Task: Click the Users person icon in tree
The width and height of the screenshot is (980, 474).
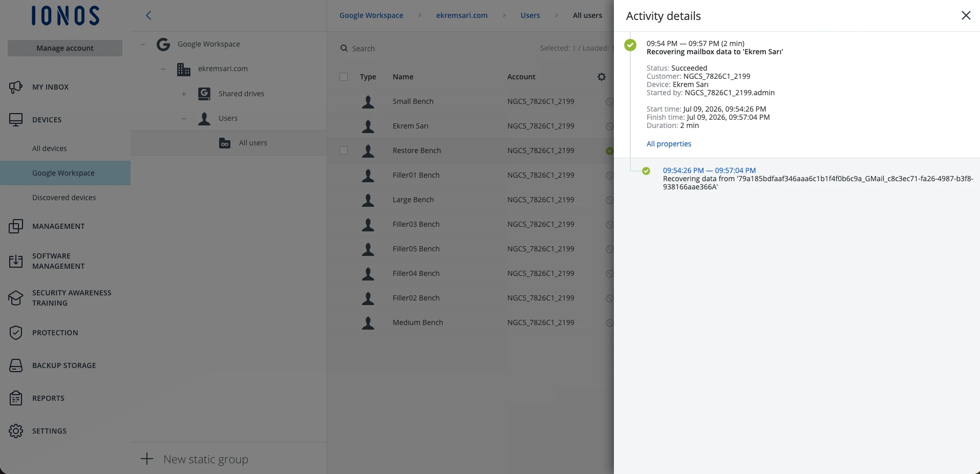Action: tap(204, 118)
